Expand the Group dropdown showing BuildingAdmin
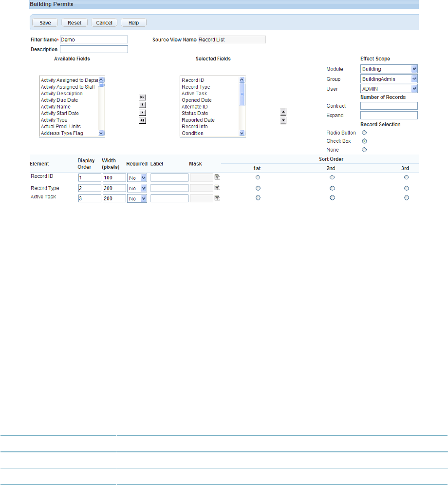 tap(389, 79)
